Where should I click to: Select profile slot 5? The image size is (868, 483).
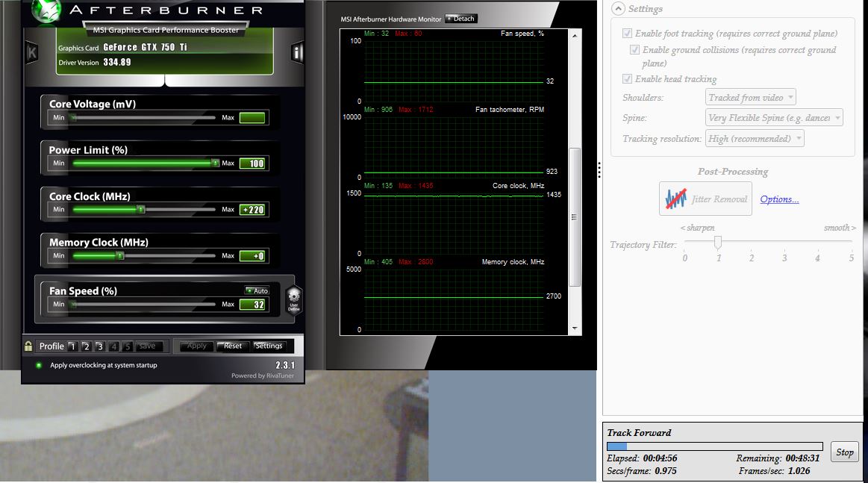point(128,346)
